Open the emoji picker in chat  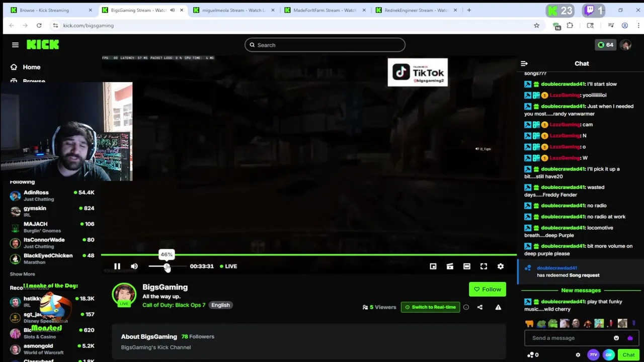click(616, 338)
